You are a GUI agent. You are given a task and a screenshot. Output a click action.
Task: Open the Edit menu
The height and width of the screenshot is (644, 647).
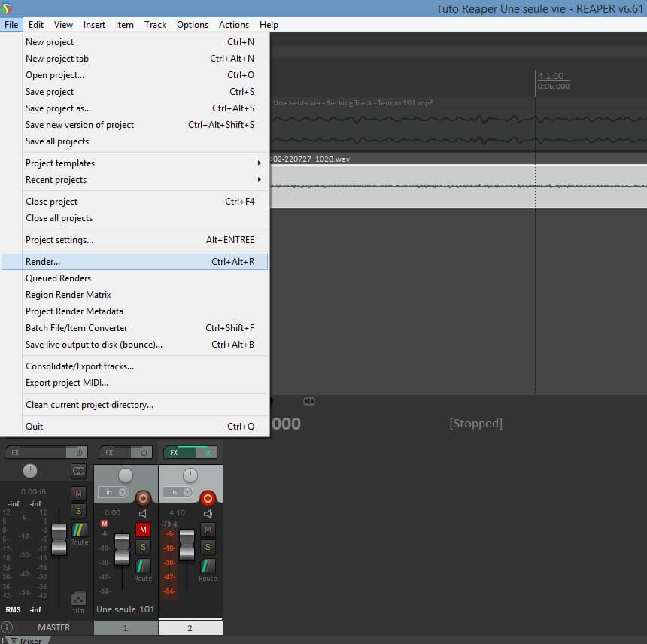point(36,25)
